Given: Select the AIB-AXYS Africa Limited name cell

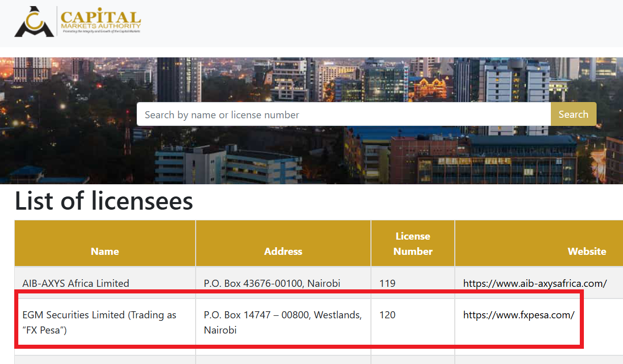Looking at the screenshot, I should [76, 283].
